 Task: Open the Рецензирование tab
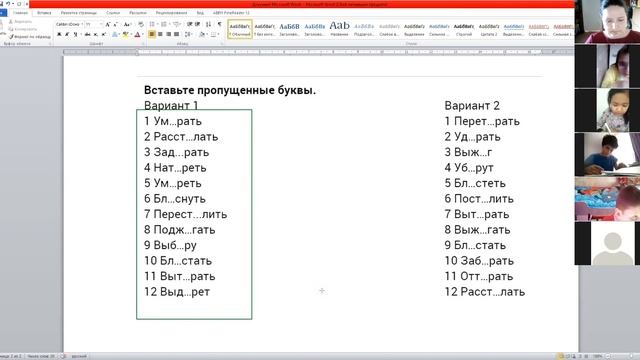click(x=171, y=13)
